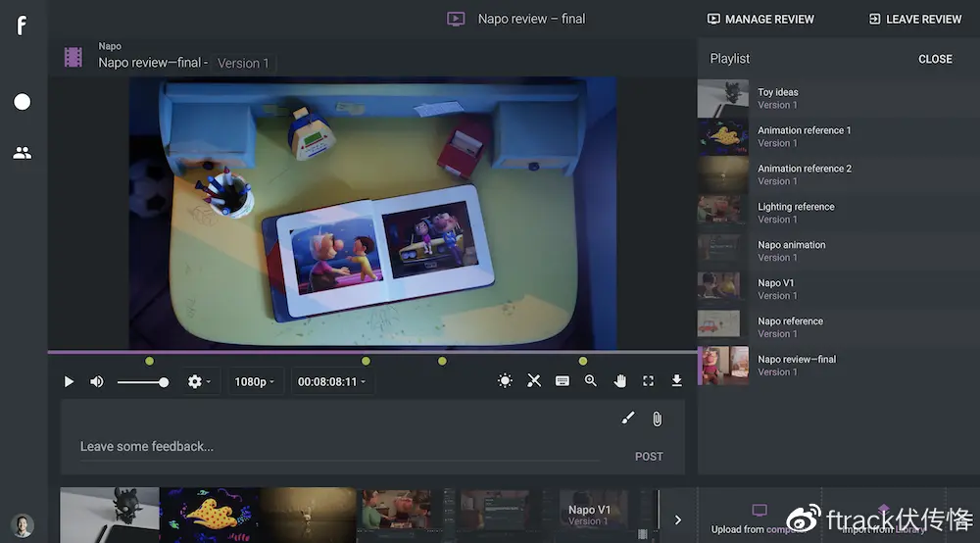Open the collaborators people icon
Viewport: 980px width, 543px height.
22,153
